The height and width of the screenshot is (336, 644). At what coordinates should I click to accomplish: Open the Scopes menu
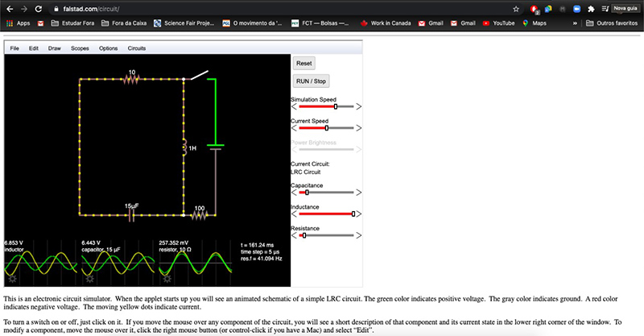pos(80,48)
